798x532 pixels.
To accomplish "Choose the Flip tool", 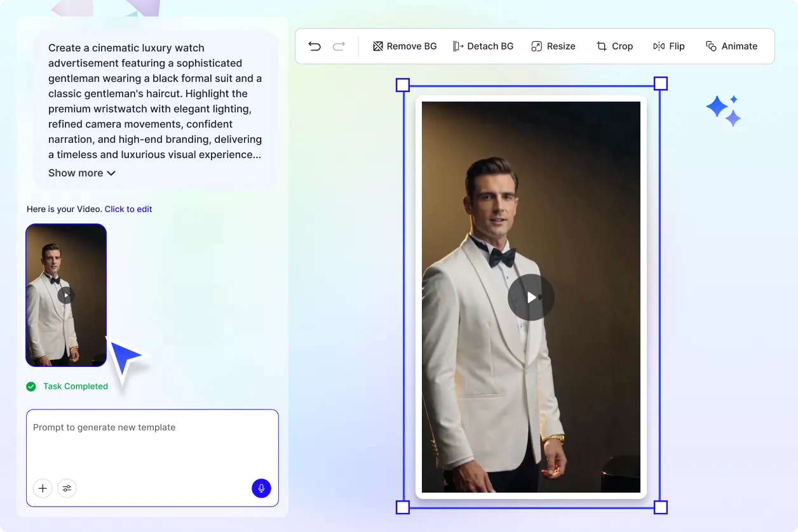I will [x=669, y=46].
